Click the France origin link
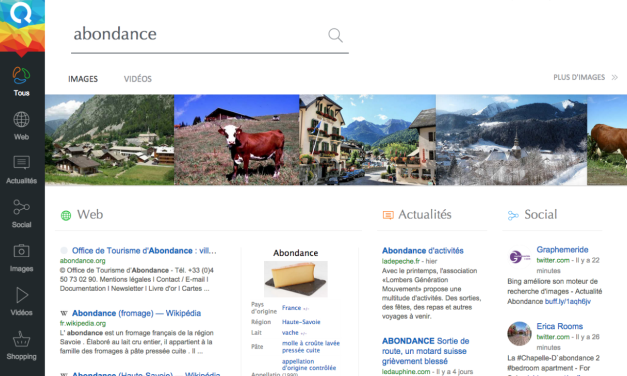The width and height of the screenshot is (627, 376). click(292, 308)
